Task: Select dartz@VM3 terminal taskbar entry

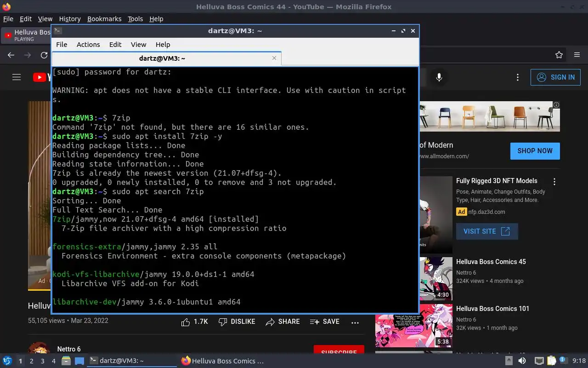Action: pos(132,361)
